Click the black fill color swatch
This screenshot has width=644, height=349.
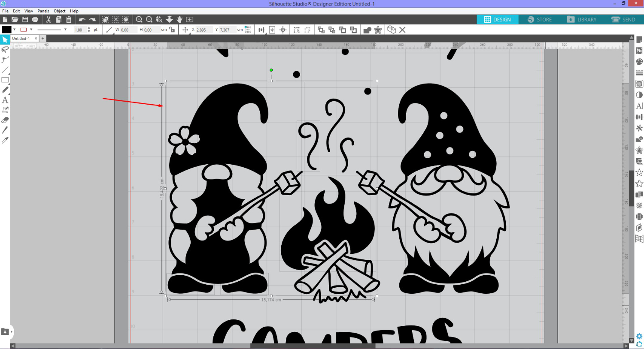point(6,30)
